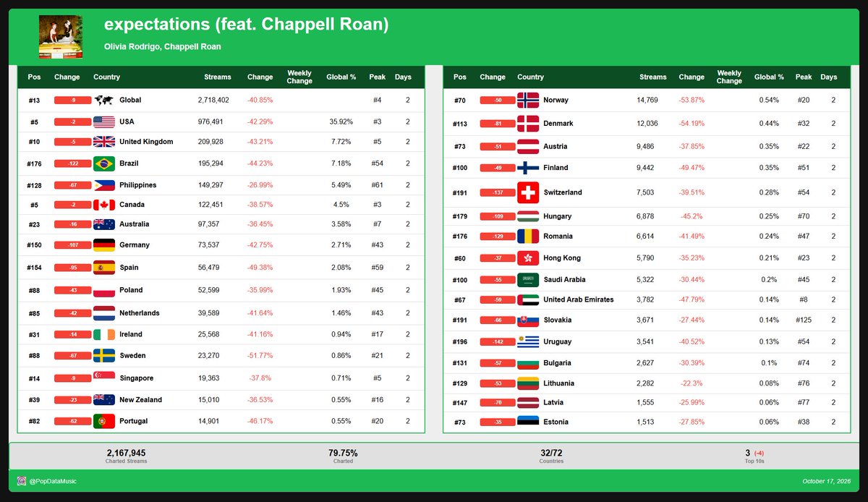Viewport: 868px width, 502px height.
Task: Click the Sweden change value -51.77%
Action: tap(260, 356)
